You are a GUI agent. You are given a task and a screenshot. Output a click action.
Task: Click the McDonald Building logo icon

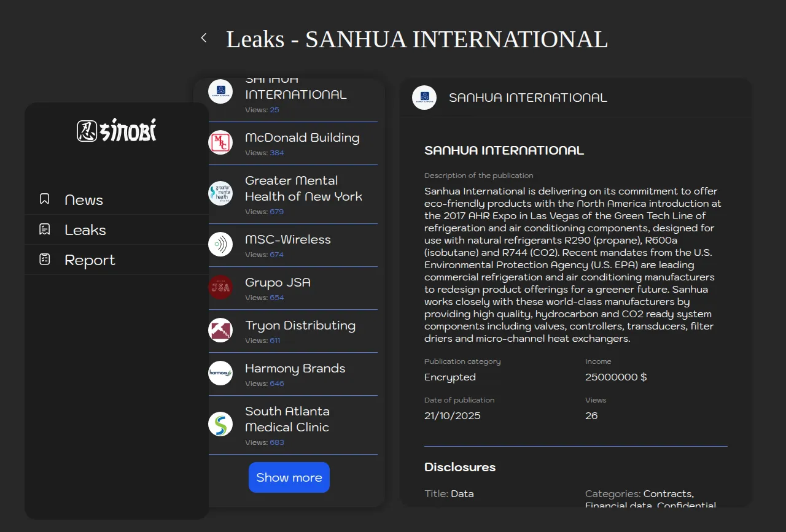(x=220, y=142)
